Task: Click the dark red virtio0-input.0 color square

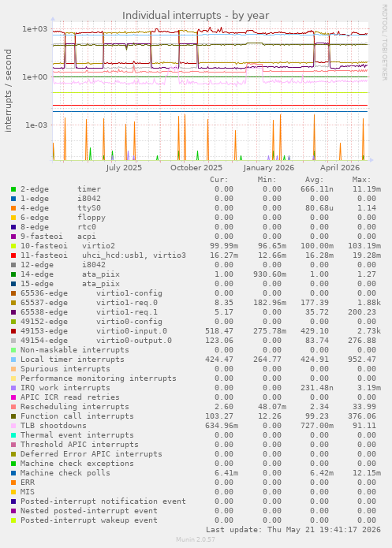Action: pos(13,331)
